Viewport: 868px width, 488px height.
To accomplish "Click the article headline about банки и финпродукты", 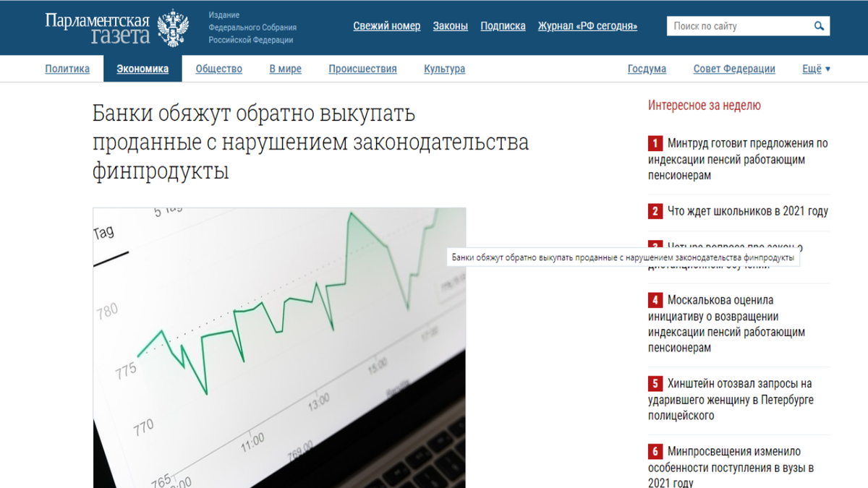I will pyautogui.click(x=310, y=142).
